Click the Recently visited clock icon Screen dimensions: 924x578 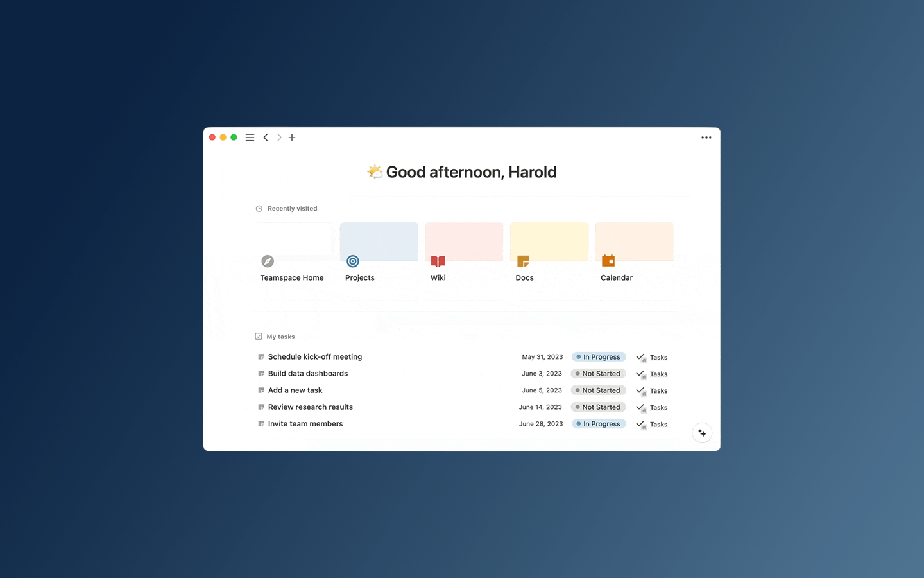tap(259, 209)
